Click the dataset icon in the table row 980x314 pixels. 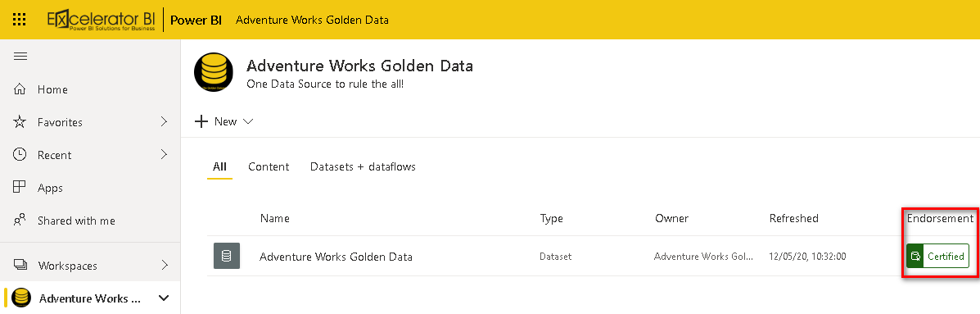(227, 256)
